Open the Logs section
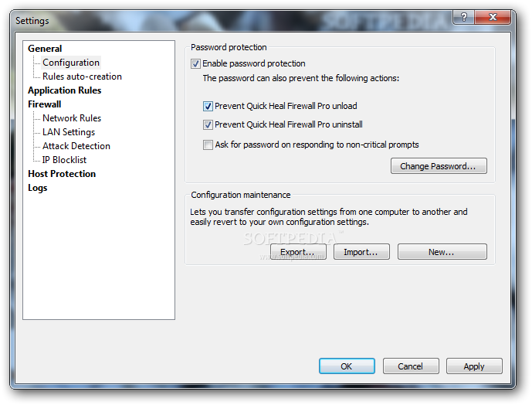 point(37,188)
